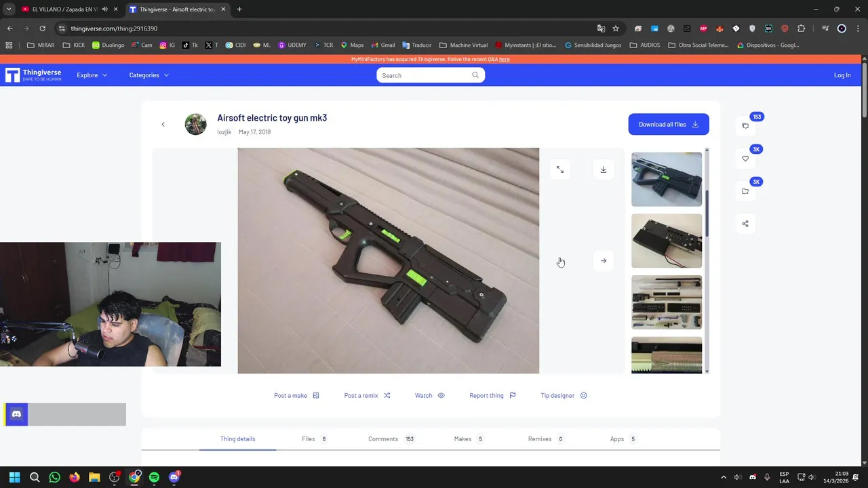868x488 pixels.
Task: Click the translate page icon
Action: (601, 28)
